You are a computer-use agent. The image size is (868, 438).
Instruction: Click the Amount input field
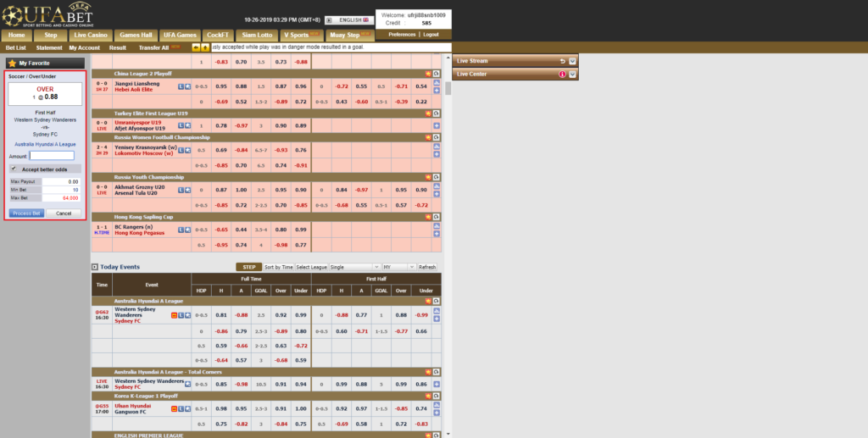[x=52, y=156]
